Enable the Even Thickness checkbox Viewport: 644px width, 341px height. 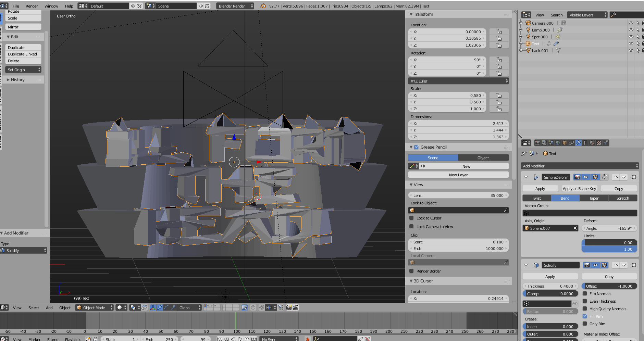pos(585,301)
